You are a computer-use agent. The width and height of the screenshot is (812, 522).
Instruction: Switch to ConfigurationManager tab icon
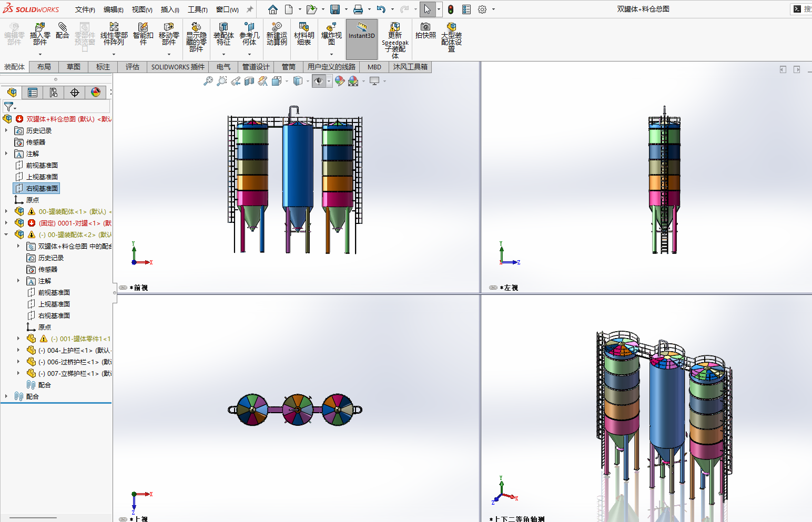54,93
